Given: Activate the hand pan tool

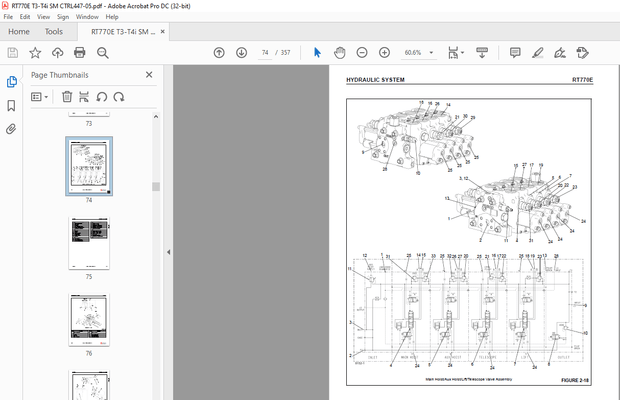Looking at the screenshot, I should coord(340,53).
